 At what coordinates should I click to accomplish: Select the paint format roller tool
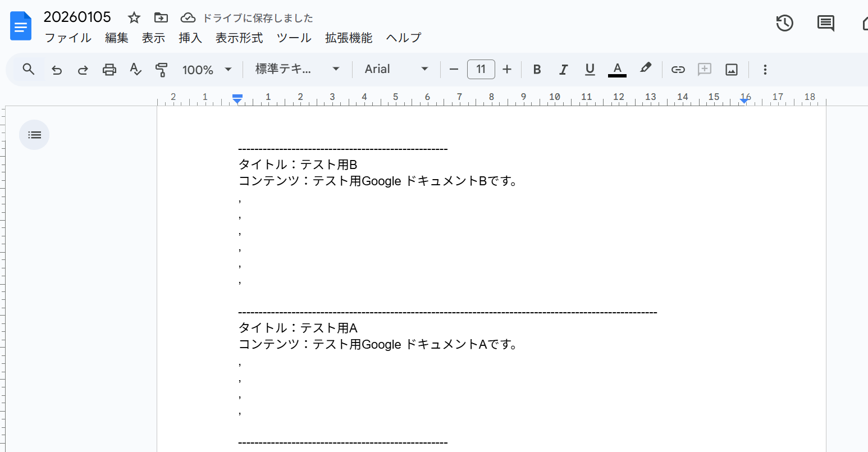click(161, 70)
